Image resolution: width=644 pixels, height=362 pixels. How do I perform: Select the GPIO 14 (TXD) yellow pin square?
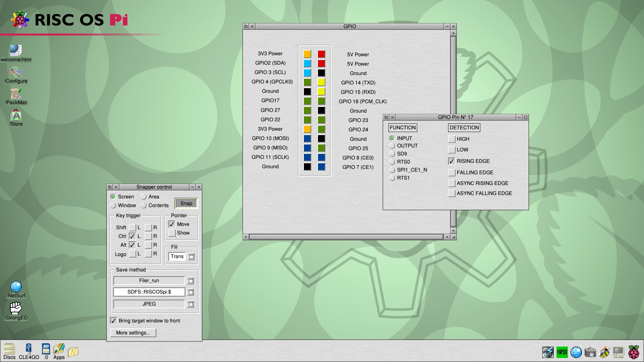(321, 82)
